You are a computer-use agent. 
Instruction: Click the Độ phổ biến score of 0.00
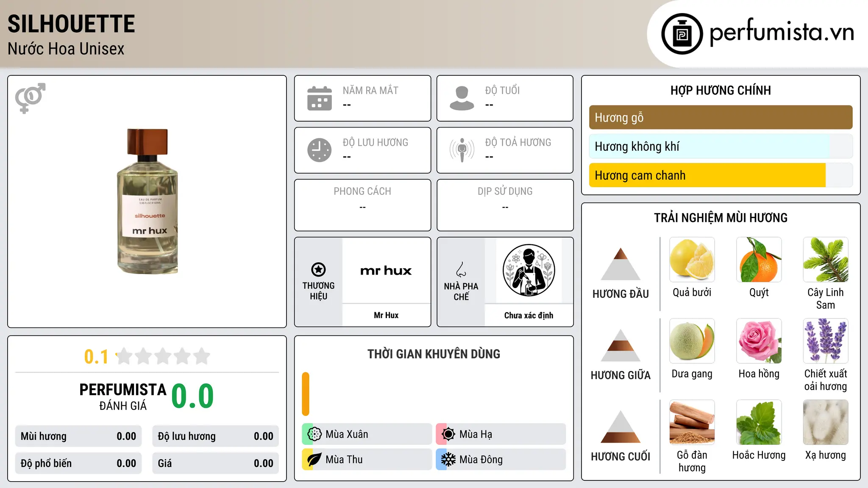click(x=126, y=463)
